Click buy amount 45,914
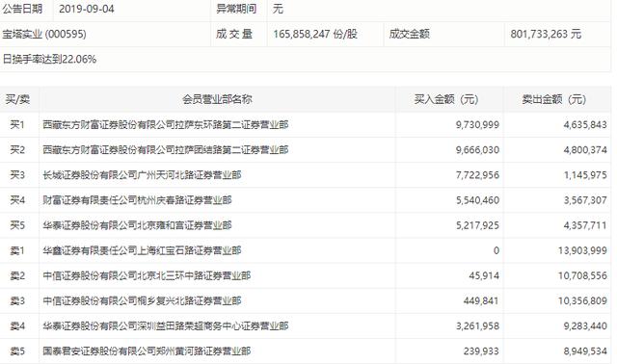The image size is (617, 364). (484, 275)
